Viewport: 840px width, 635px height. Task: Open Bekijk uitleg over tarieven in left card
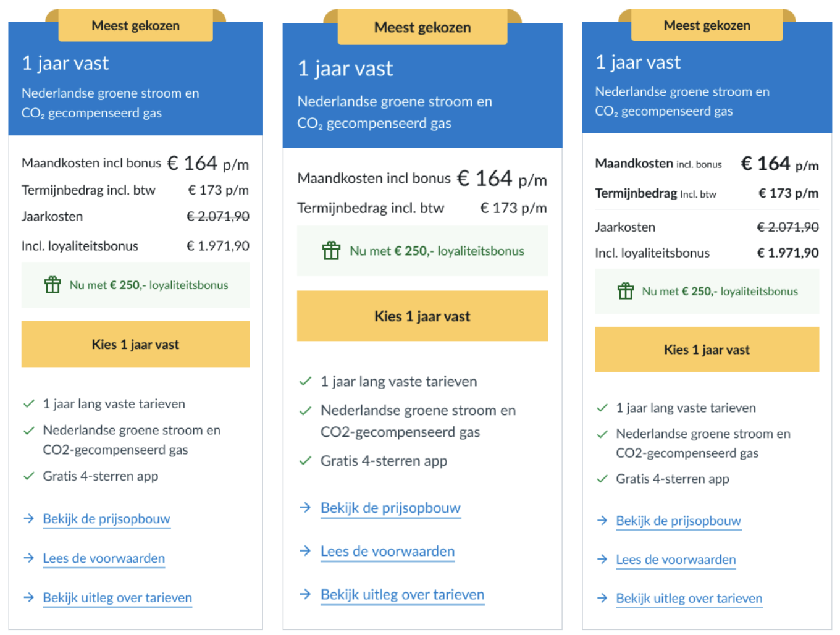(x=117, y=598)
